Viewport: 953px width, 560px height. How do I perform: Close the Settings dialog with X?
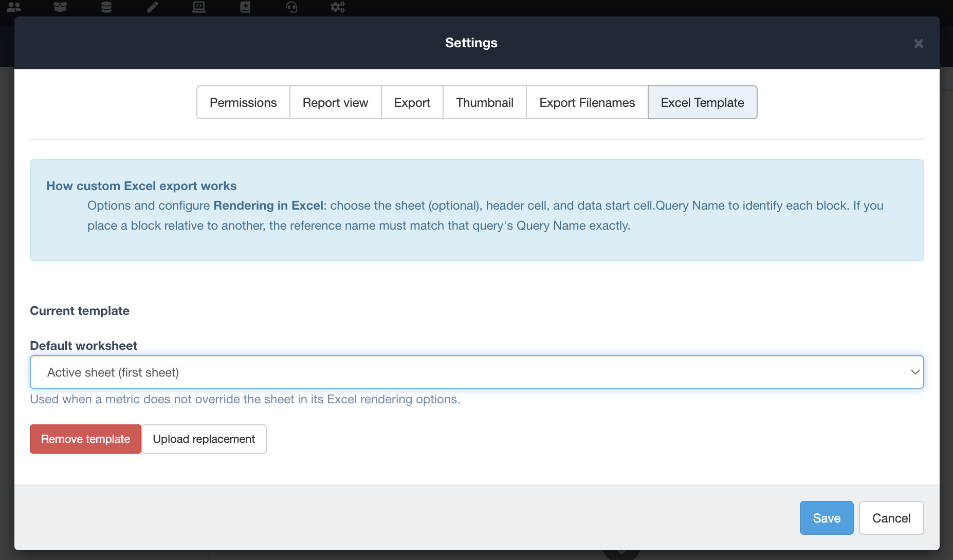919,44
